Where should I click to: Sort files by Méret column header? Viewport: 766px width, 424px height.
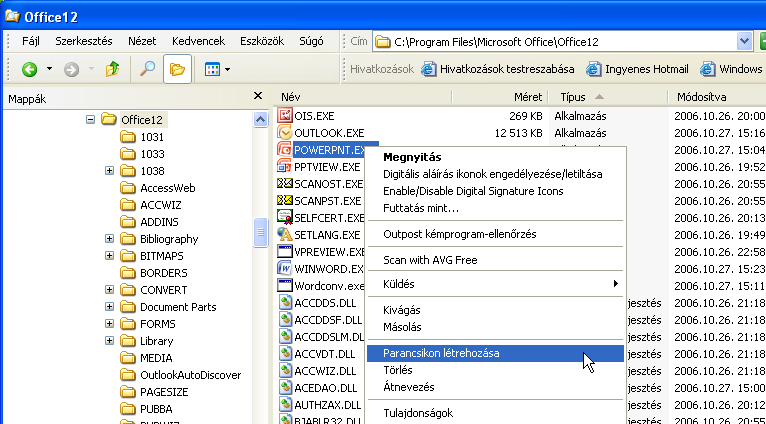pos(500,97)
